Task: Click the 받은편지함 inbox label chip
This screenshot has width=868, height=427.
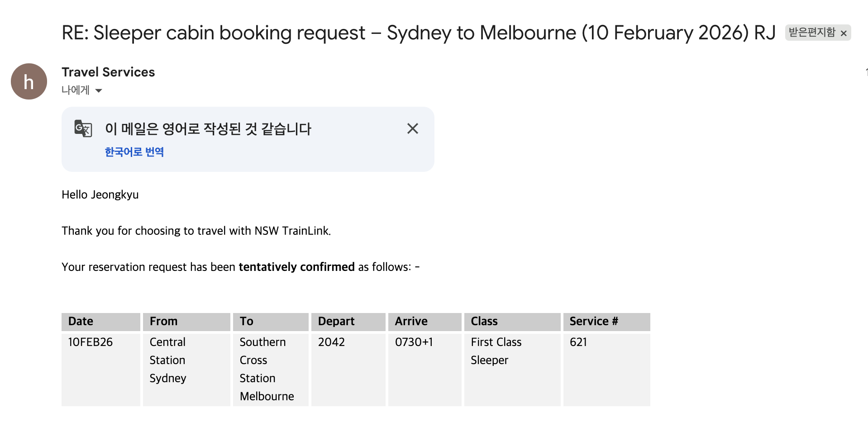Action: click(812, 33)
